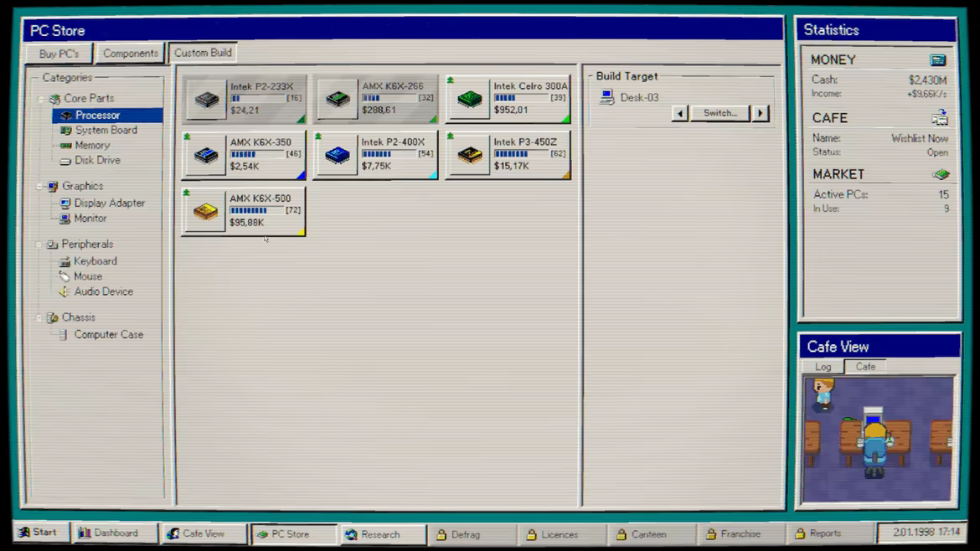Show the Log tab in Cafe View
Screen dimensions: 980x551
click(x=823, y=367)
